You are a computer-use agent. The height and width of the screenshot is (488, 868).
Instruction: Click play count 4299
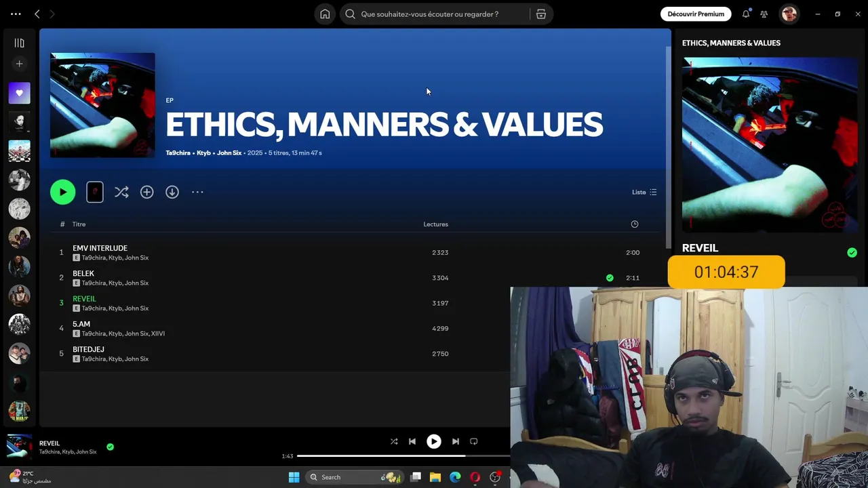coord(440,329)
